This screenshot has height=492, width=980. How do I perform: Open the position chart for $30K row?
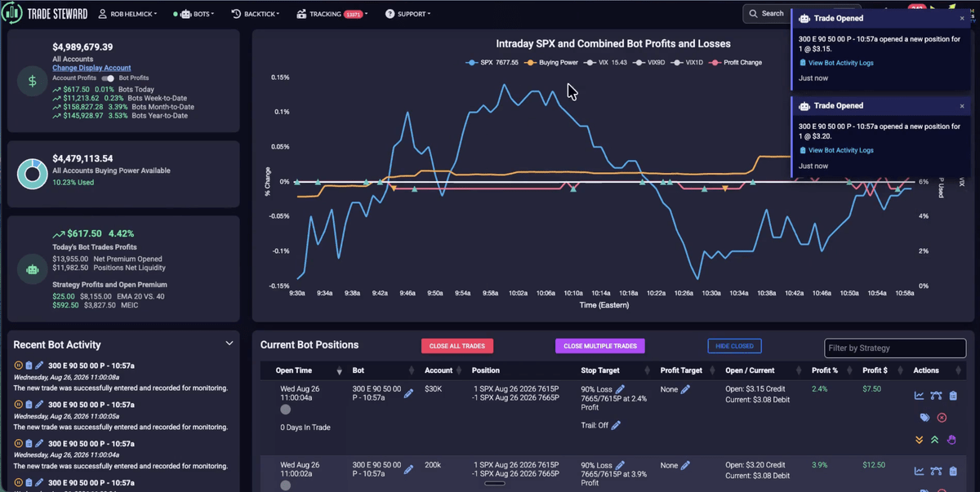pyautogui.click(x=919, y=396)
